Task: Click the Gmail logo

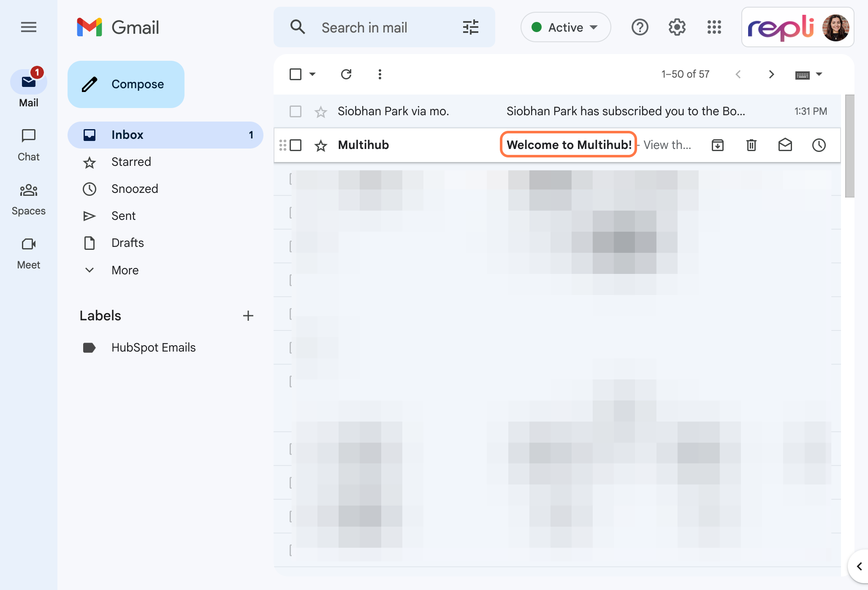Action: tap(118, 27)
